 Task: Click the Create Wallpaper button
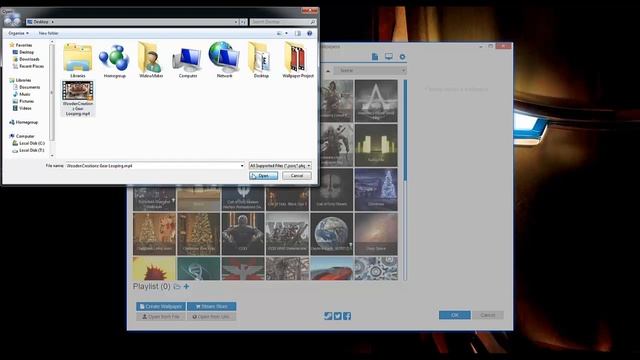point(161,306)
